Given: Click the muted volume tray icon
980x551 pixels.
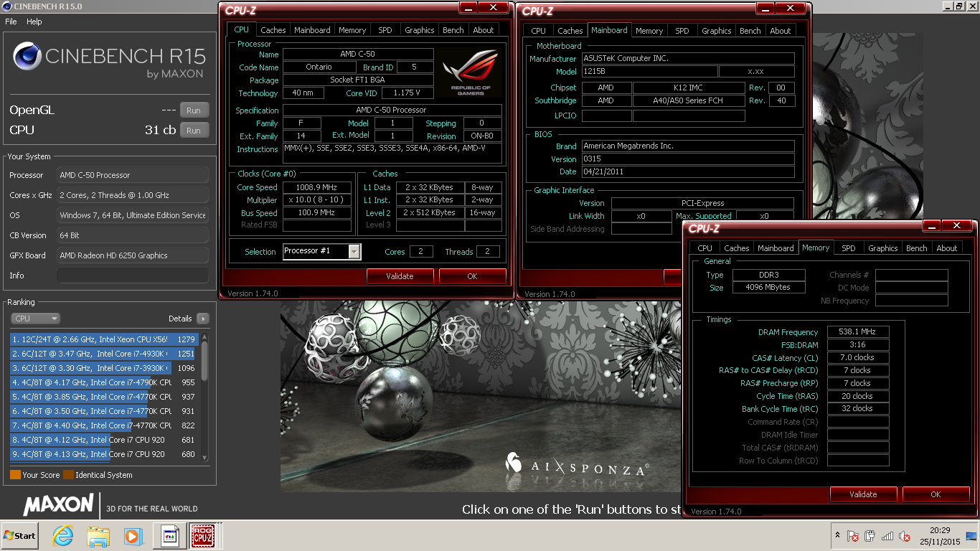Looking at the screenshot, I should tap(904, 536).
